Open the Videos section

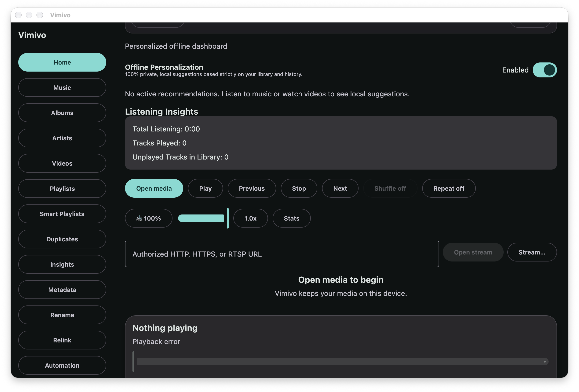62,163
